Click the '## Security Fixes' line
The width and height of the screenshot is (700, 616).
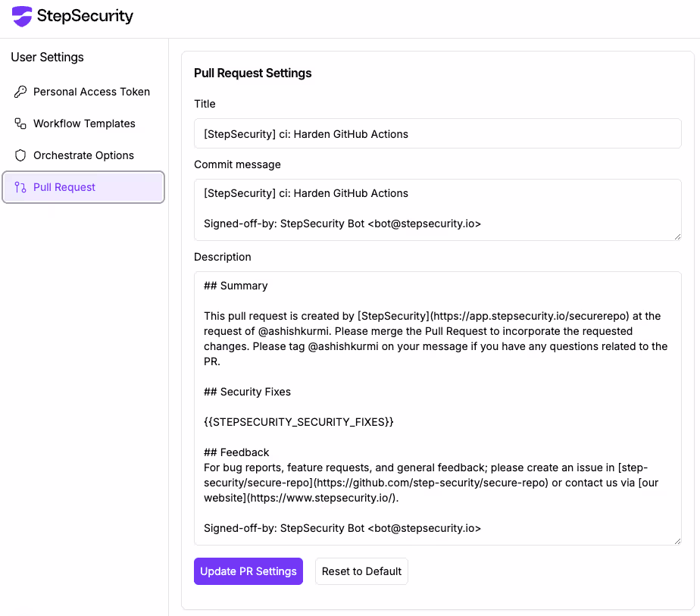(247, 392)
